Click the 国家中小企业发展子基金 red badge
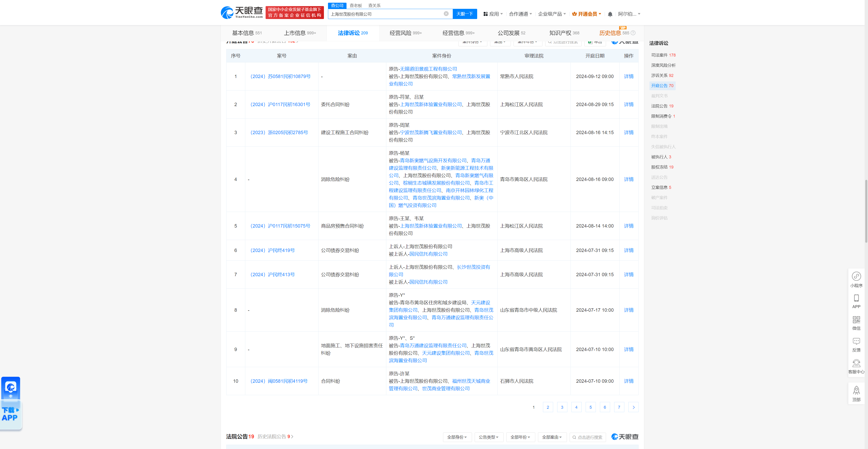This screenshot has height=449, width=868. coord(295,12)
